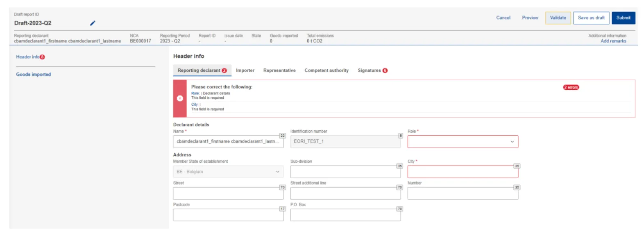644x236 pixels.
Task: Focus the Sub-division input field
Action: coord(345,172)
